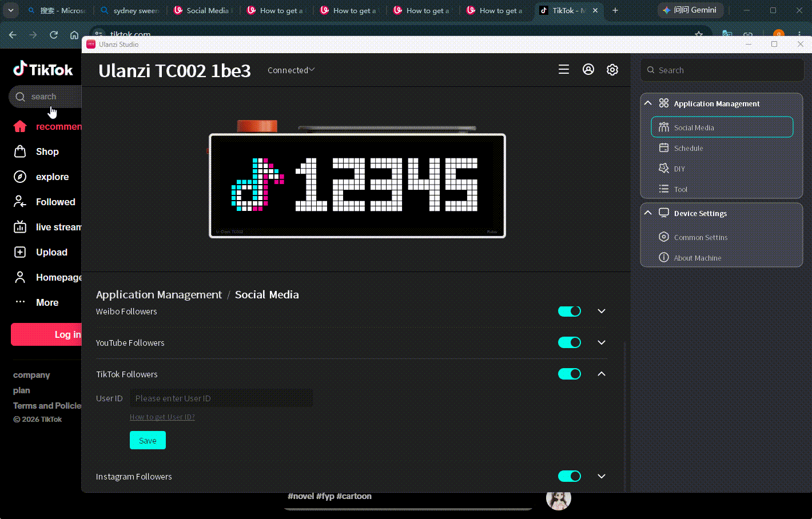Expand the YouTube Followers row

pyautogui.click(x=602, y=342)
